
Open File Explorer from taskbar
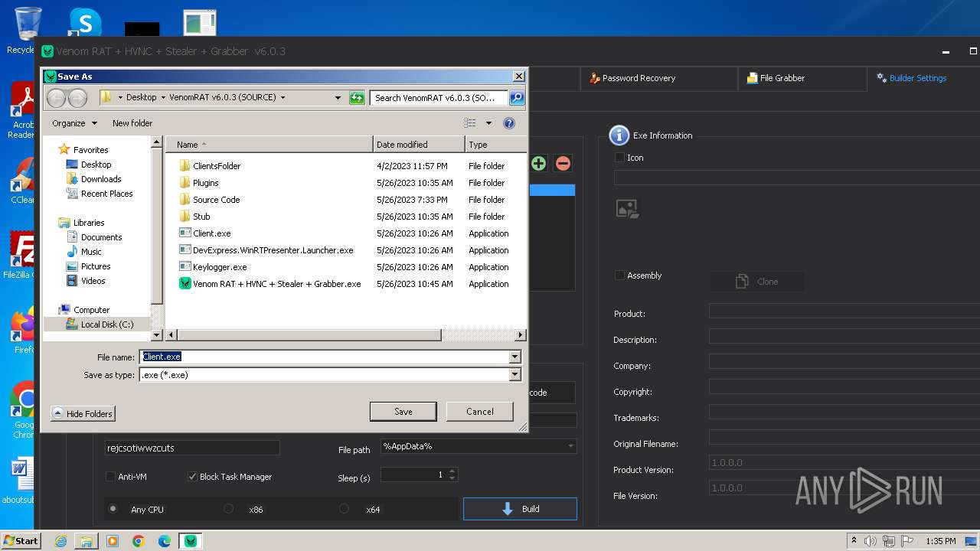tap(87, 541)
